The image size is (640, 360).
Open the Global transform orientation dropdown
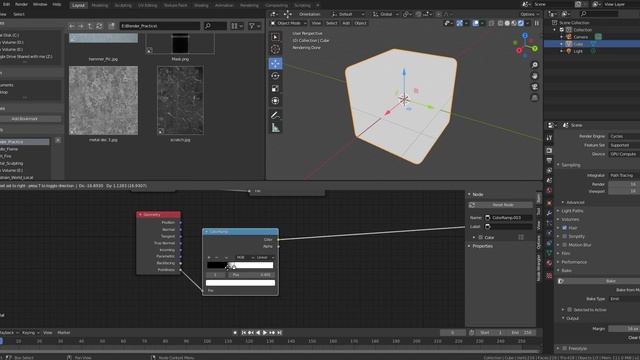(385, 14)
